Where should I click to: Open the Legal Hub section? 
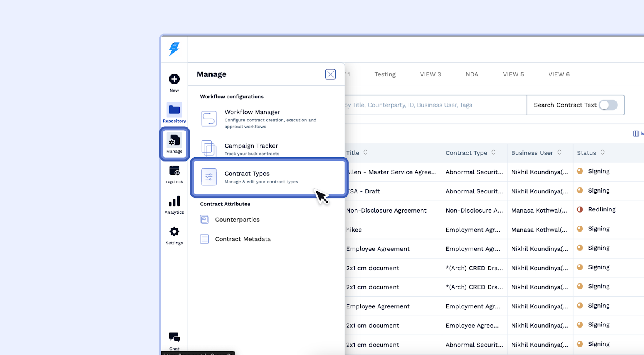click(x=174, y=174)
